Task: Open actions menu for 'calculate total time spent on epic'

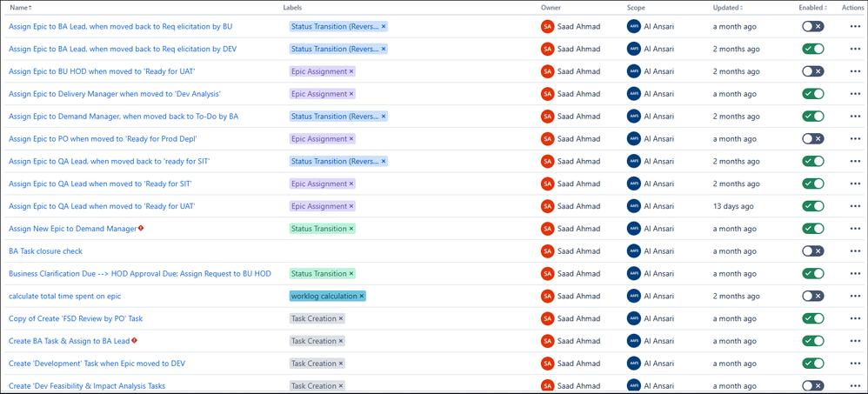Action: click(x=855, y=296)
